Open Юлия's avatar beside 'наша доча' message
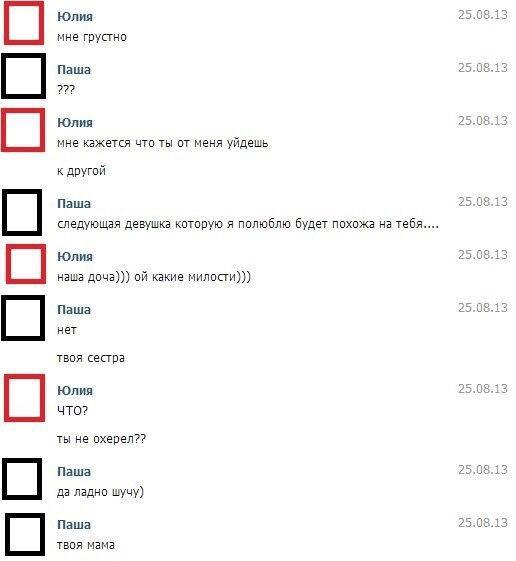 coord(26,264)
